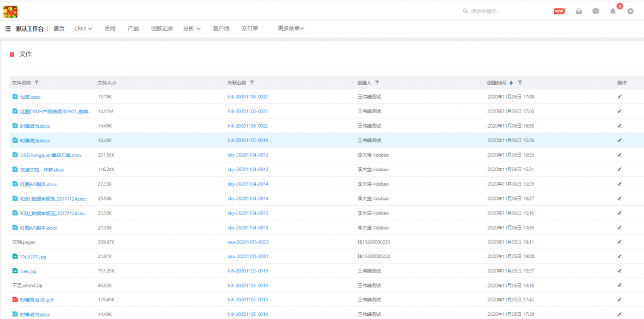Open the file 时事政治 (6).pdf
Viewport: 644px width, 319px height.
[36, 299]
